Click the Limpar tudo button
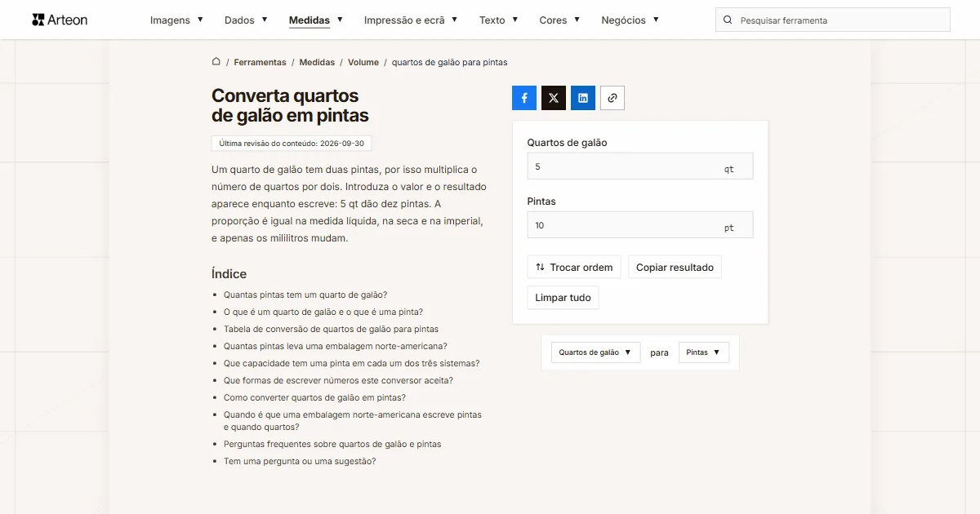The height and width of the screenshot is (514, 980). click(x=563, y=298)
